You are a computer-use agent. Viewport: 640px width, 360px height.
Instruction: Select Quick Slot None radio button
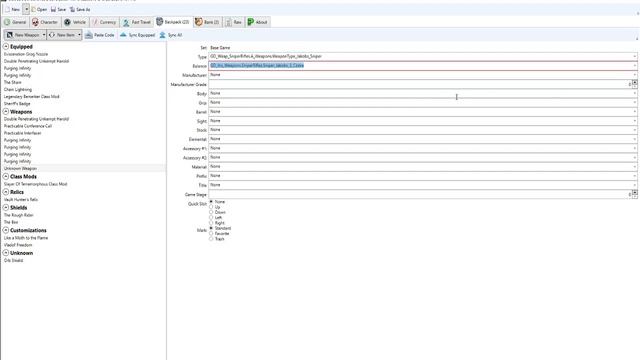pos(211,202)
